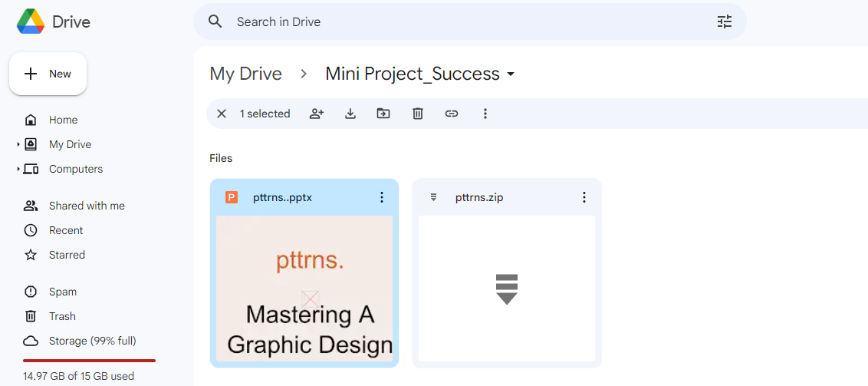Open advanced search filter options
Image resolution: width=868 pixels, height=386 pixels.
pos(724,21)
